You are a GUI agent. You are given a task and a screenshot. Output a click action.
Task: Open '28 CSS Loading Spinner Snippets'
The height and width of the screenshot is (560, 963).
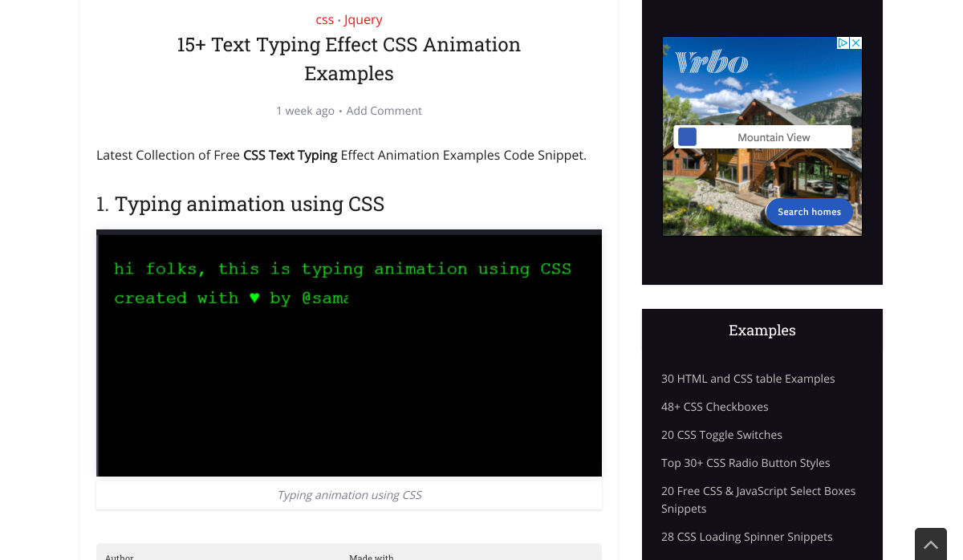point(746,537)
